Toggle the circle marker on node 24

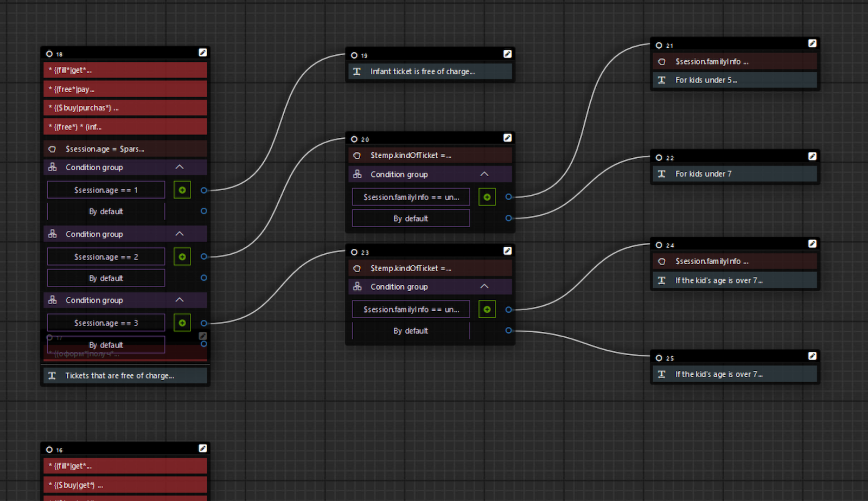click(659, 245)
